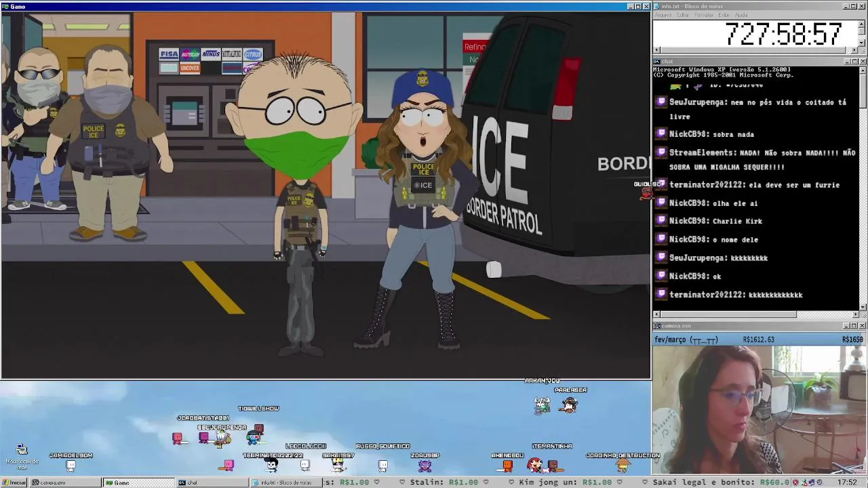Click the RUSSO_SOVIETICO avatar
Viewport: 868px width, 488px height.
click(383, 465)
